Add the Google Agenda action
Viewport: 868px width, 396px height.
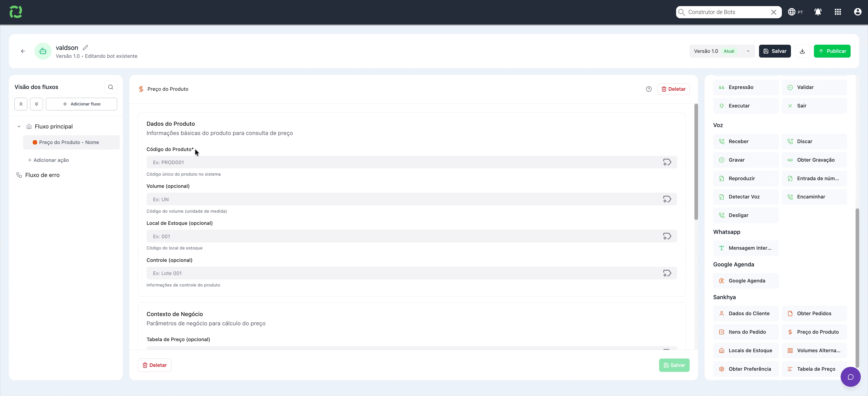point(746,281)
